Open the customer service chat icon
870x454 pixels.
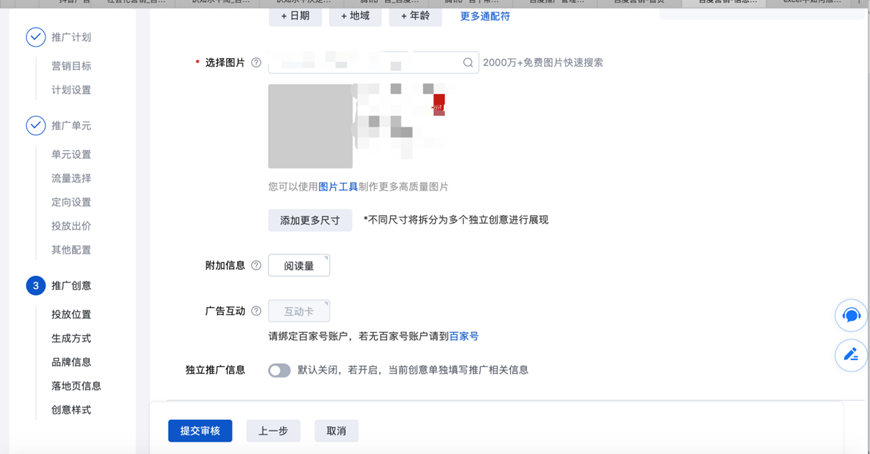[x=851, y=315]
